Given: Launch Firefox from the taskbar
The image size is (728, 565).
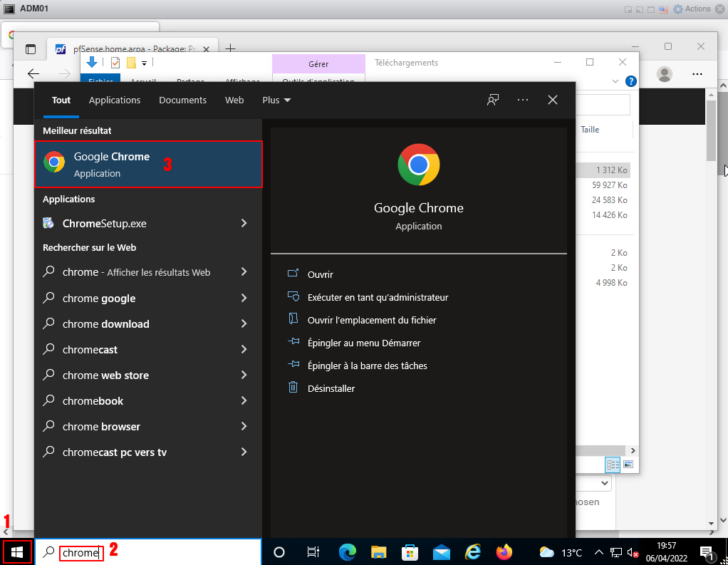Looking at the screenshot, I should (504, 552).
